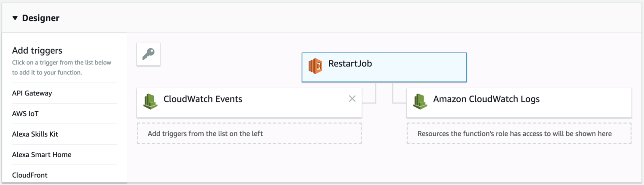Viewport: 644px width, 185px height.
Task: Click the key permissions icon
Action: tap(149, 54)
